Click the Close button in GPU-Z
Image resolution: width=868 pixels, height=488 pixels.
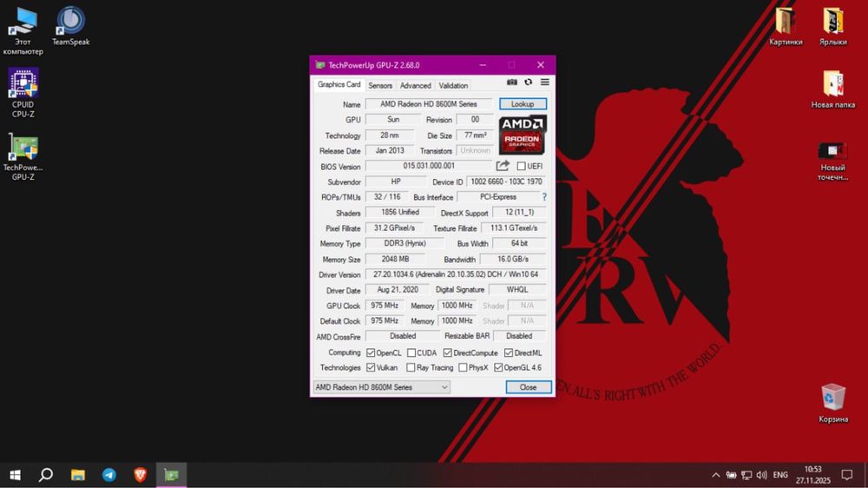[528, 387]
